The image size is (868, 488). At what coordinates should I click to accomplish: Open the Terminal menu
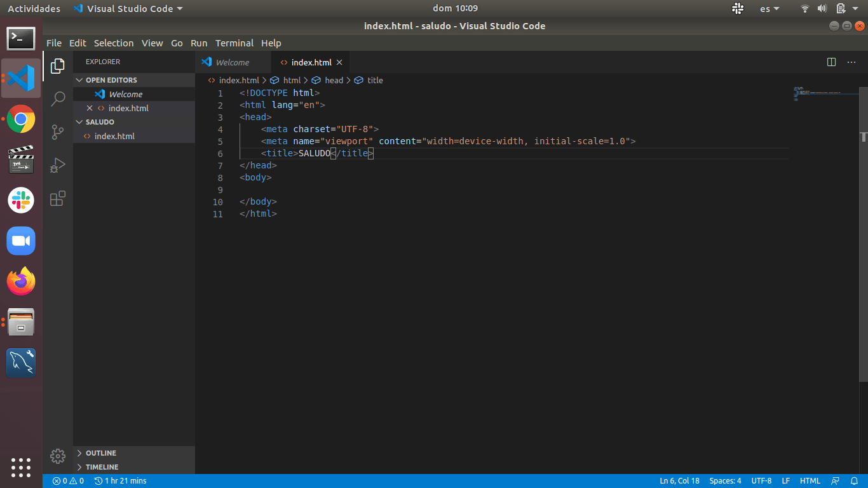click(x=234, y=43)
